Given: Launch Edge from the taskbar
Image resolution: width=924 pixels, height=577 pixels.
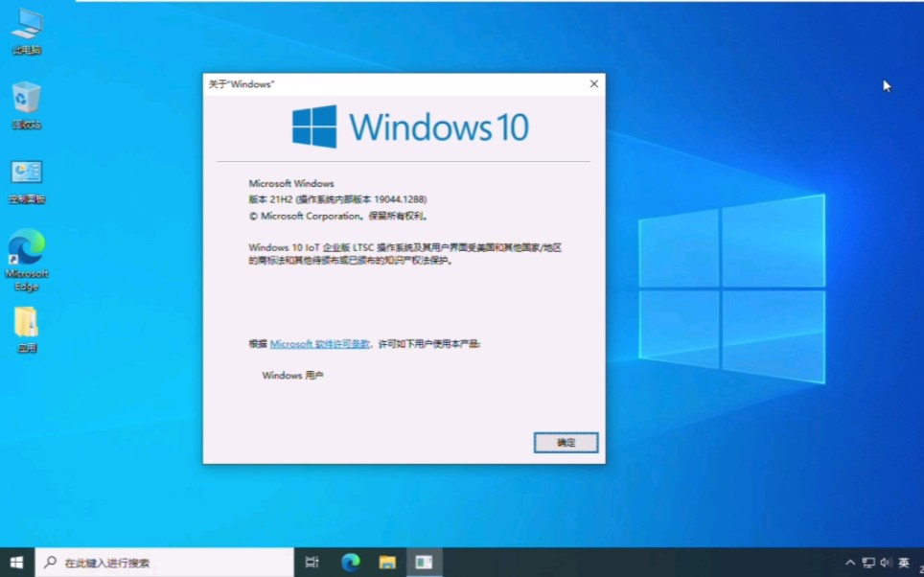Looking at the screenshot, I should 350,563.
